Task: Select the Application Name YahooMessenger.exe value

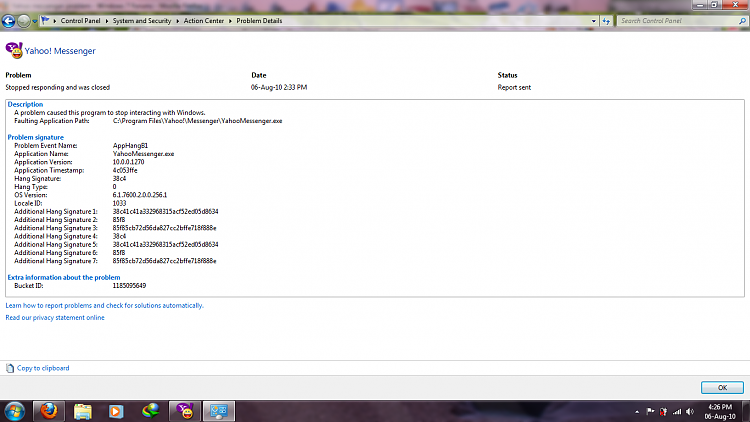Action: pyautogui.click(x=143, y=154)
